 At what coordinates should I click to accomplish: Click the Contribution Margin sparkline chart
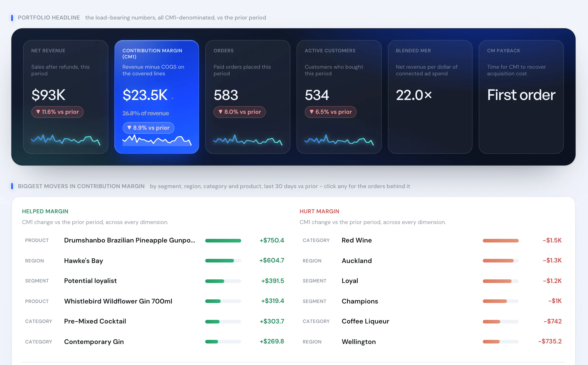[157, 140]
